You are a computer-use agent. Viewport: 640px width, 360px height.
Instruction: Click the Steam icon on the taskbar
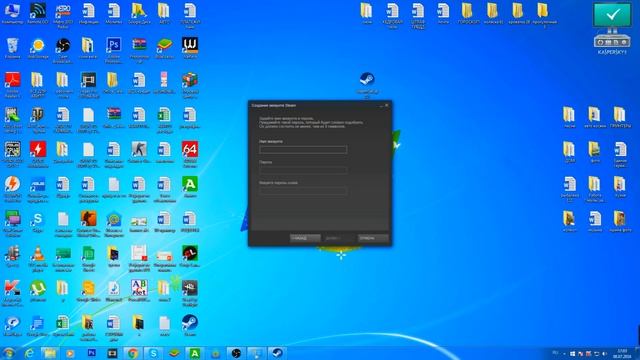point(277,353)
